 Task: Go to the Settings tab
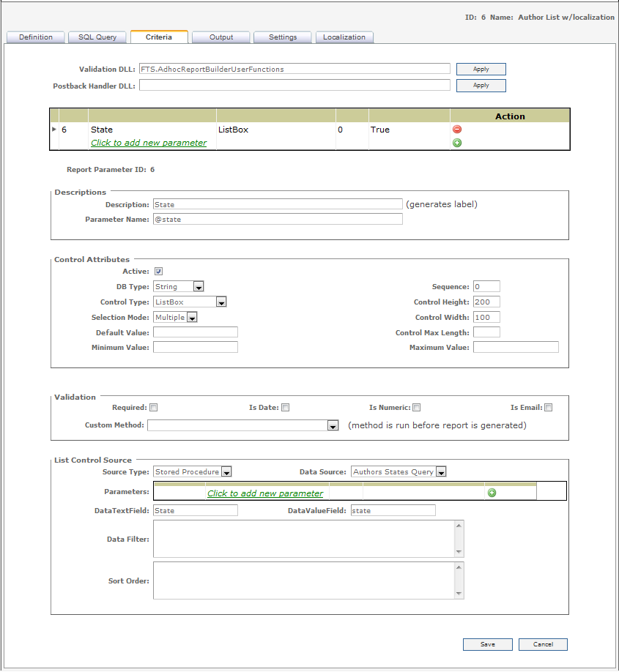(283, 37)
